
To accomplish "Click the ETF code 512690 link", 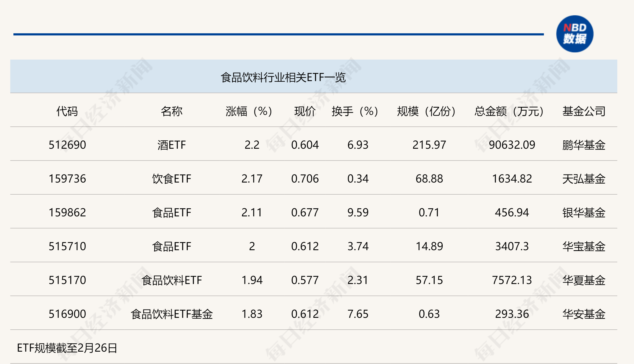I will (x=67, y=144).
